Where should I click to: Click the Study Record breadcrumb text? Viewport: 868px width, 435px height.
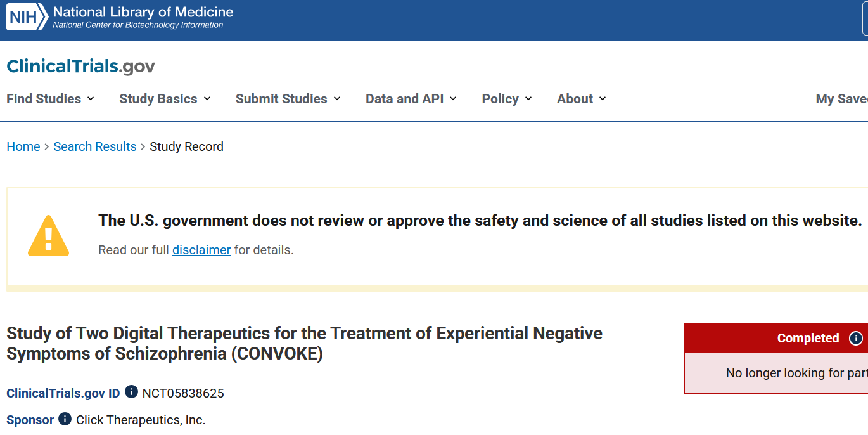186,146
